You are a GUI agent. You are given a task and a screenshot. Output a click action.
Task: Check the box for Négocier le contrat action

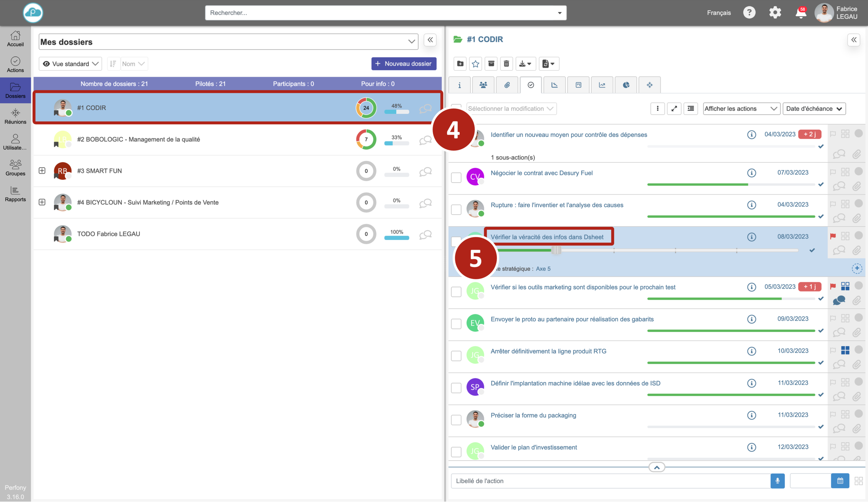tap(456, 178)
